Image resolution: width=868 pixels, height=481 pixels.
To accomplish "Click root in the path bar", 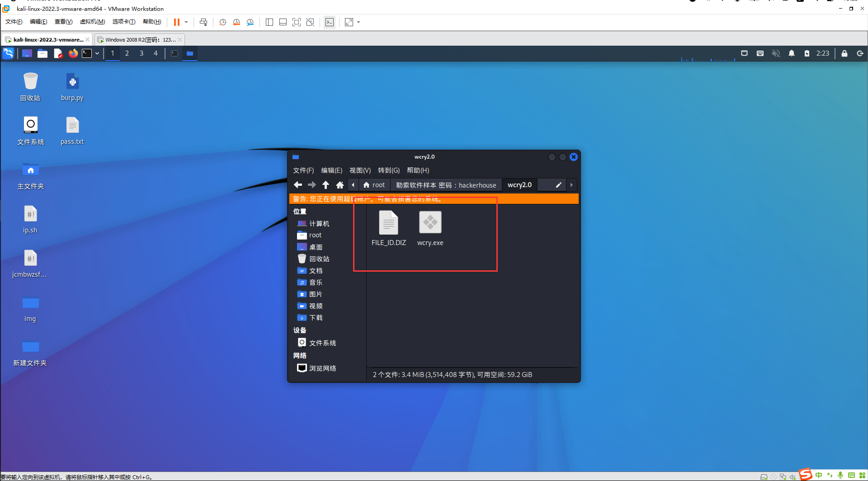I will (x=374, y=185).
